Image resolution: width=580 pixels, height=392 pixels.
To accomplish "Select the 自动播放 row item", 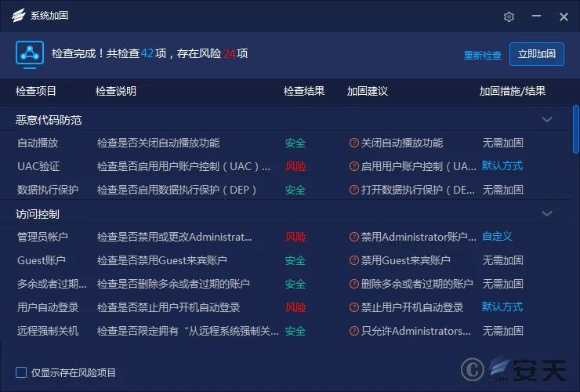I will (x=38, y=143).
